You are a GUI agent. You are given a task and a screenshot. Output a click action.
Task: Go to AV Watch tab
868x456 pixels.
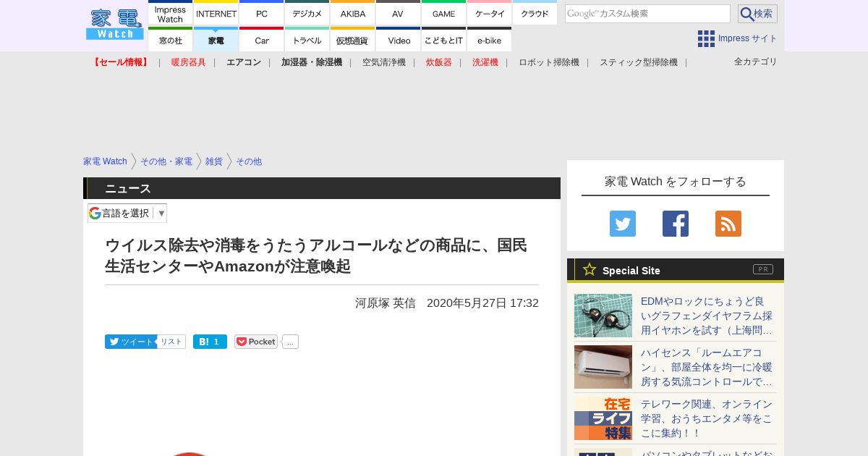(398, 14)
